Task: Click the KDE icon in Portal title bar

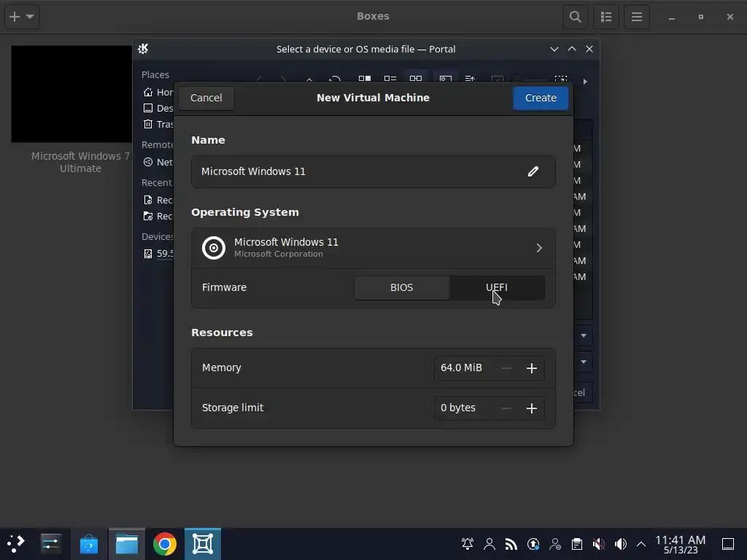Action: [143, 49]
